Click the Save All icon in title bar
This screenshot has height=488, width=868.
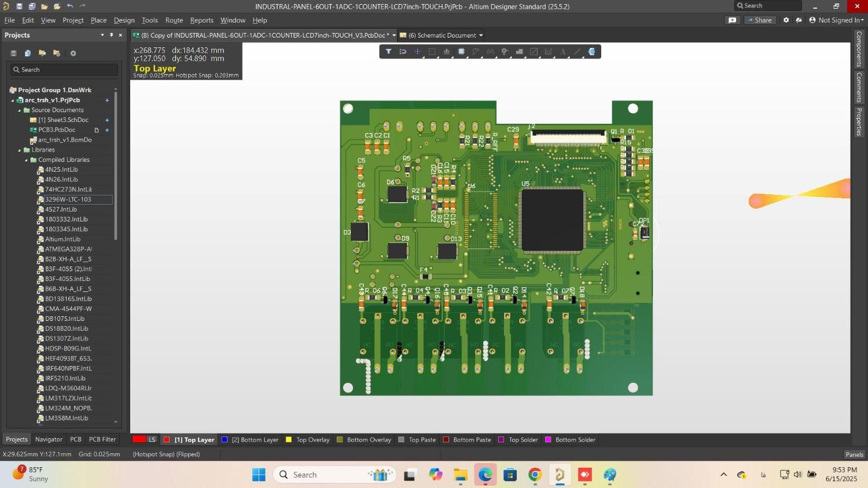click(32, 6)
